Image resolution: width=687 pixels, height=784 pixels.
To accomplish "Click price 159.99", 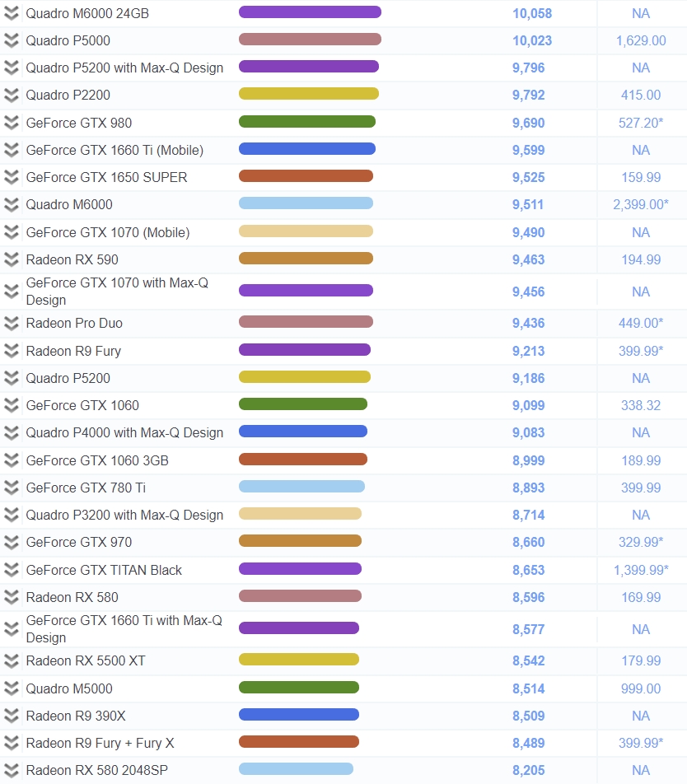I will [x=641, y=178].
